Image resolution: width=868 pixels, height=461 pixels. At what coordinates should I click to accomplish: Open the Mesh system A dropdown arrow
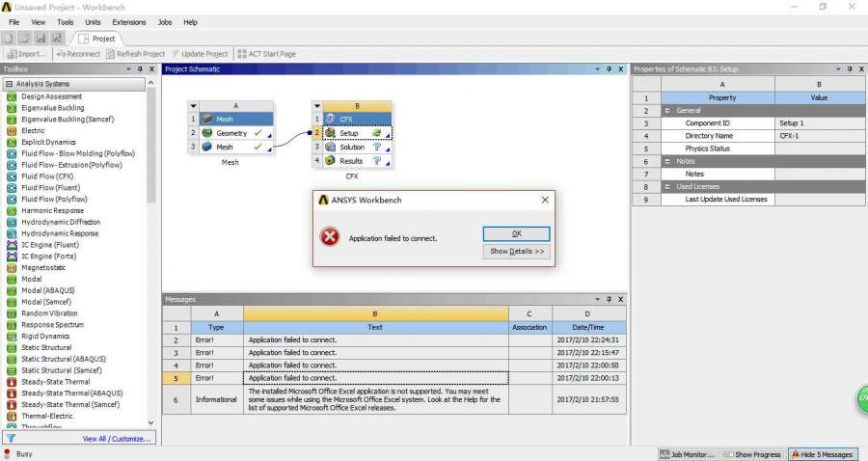click(193, 106)
